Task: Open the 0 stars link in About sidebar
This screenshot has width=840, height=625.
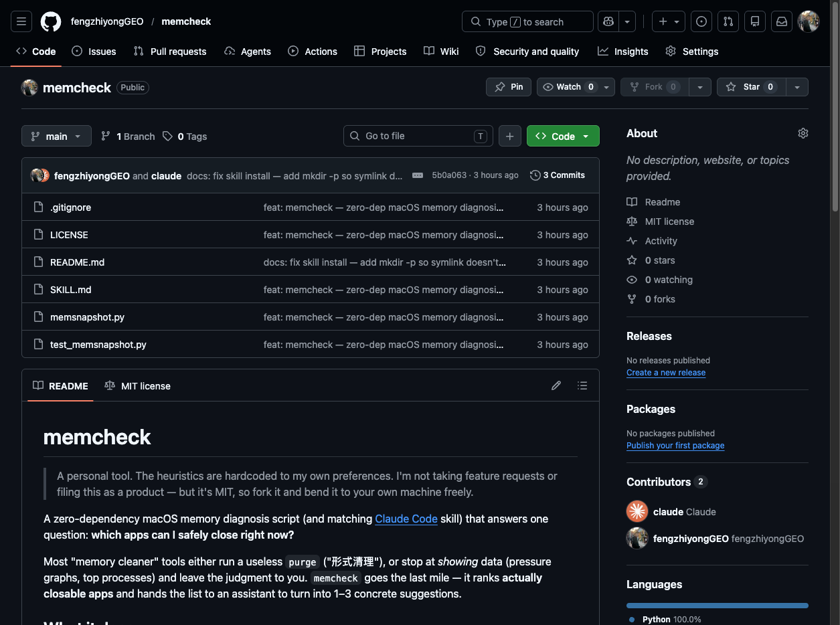Action: pos(651,260)
